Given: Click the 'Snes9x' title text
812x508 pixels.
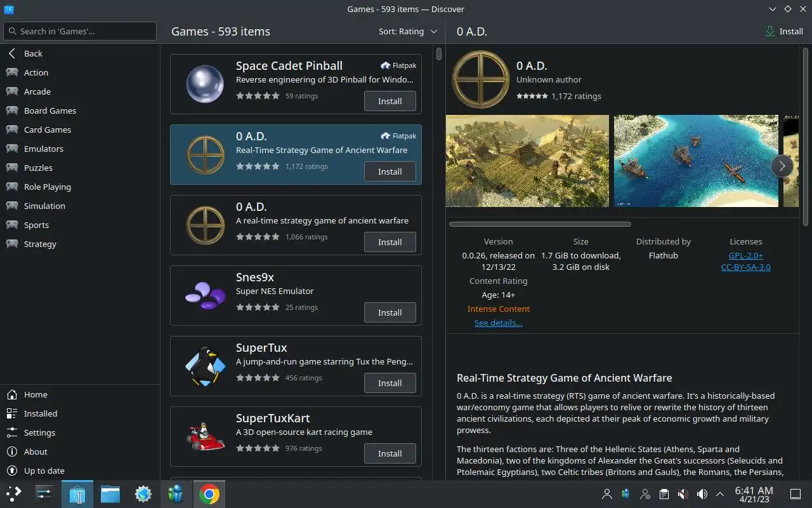Looking at the screenshot, I should coord(255,277).
